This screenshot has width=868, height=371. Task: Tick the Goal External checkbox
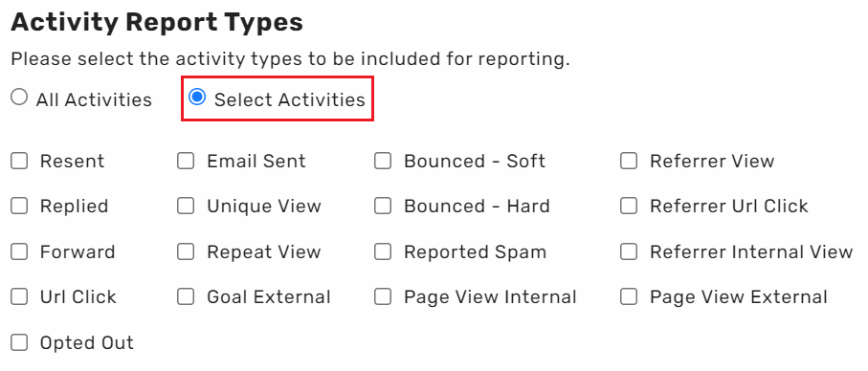click(x=186, y=297)
